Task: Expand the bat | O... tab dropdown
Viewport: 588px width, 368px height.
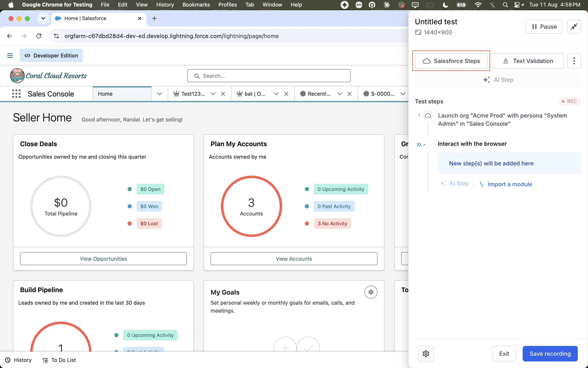Action: (276, 94)
